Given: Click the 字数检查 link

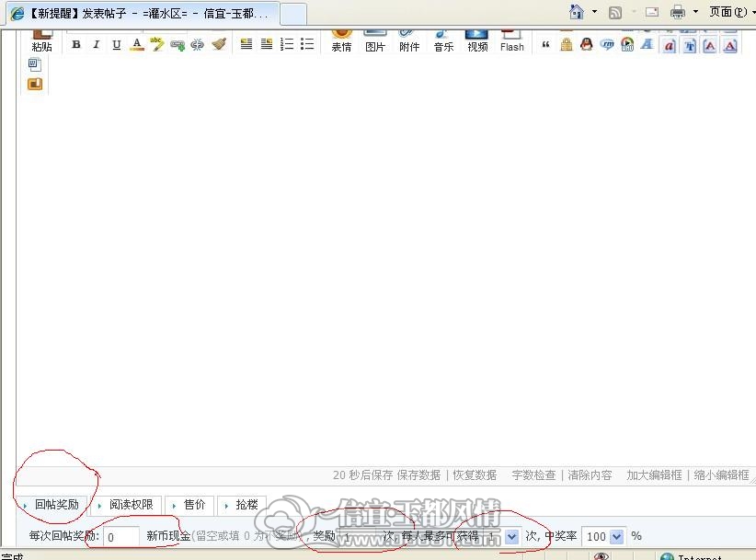Looking at the screenshot, I should coord(533,475).
